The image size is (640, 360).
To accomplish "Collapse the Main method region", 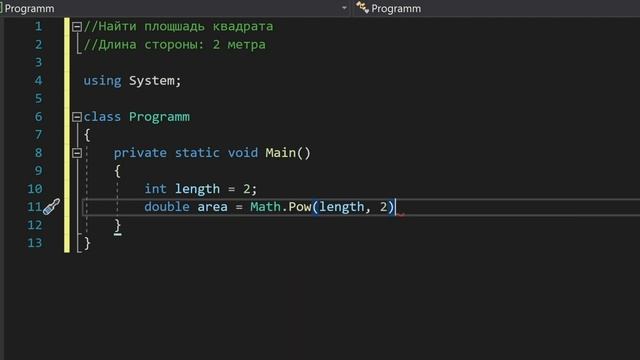I will coord(77,153).
